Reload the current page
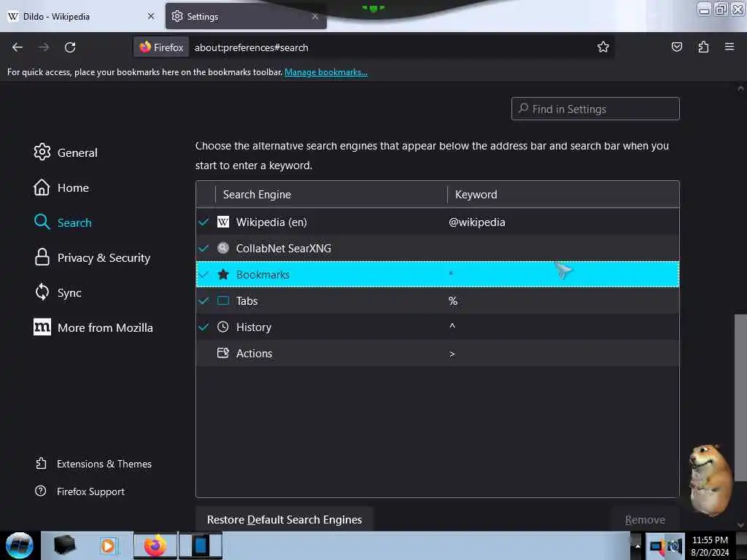Viewport: 747px width, 560px height. click(70, 47)
